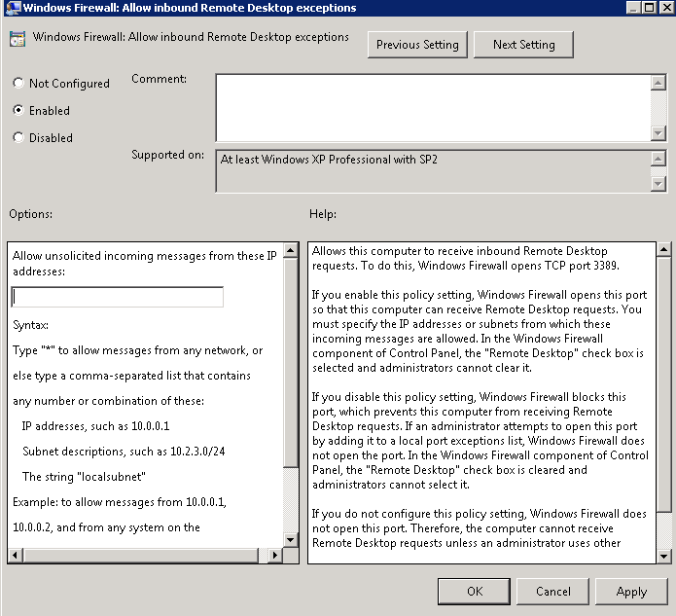Viewport: 676px width, 616px height.
Task: Apply the policy changes
Action: click(x=631, y=591)
